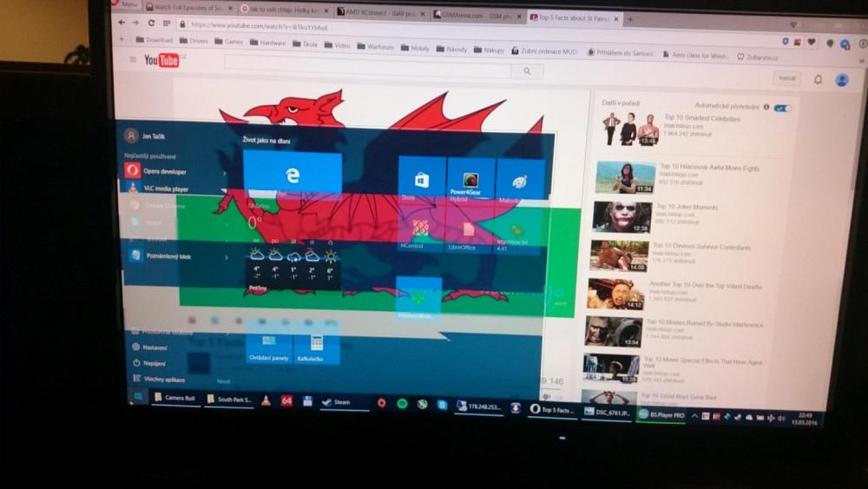Open Nastavení settings in Start menu

coord(150,347)
